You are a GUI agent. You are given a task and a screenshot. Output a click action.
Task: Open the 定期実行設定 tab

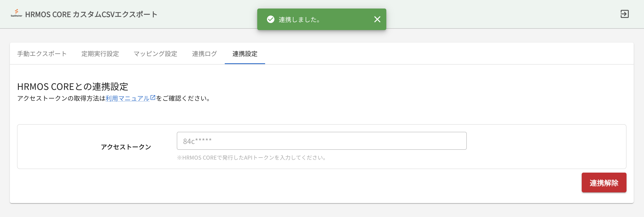point(100,54)
